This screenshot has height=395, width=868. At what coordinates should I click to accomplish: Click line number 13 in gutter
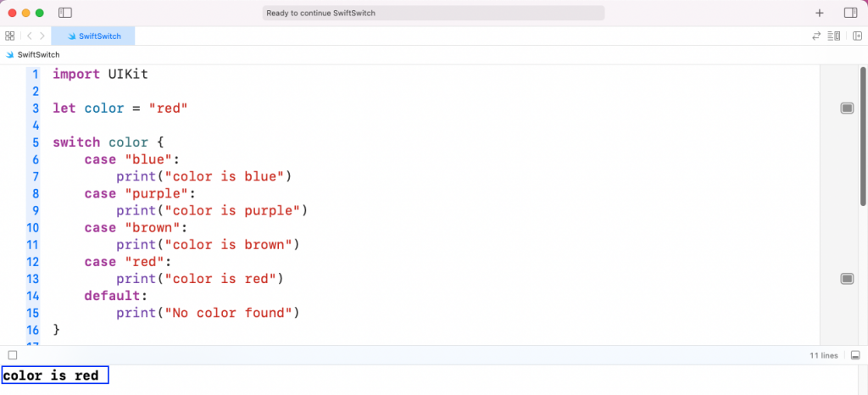[33, 278]
